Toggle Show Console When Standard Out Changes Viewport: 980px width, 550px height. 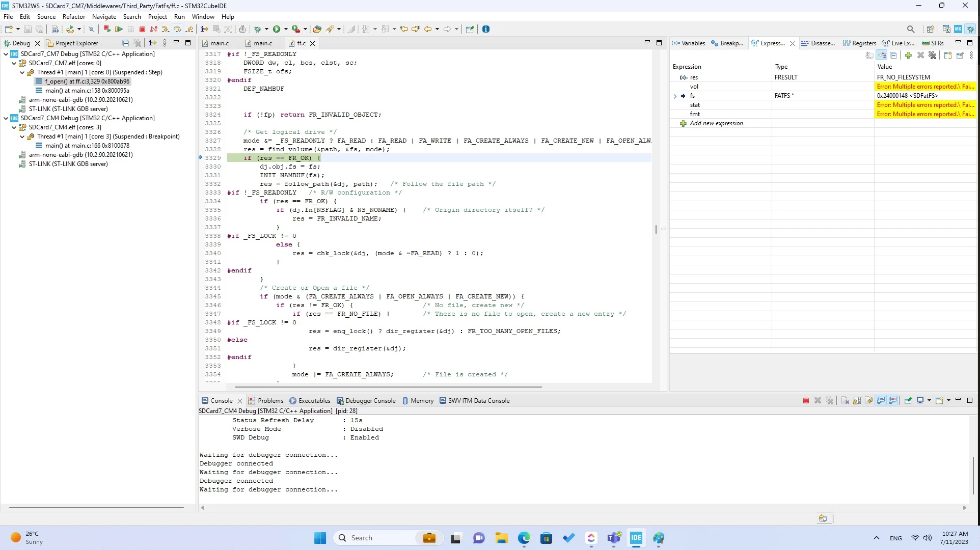(881, 401)
